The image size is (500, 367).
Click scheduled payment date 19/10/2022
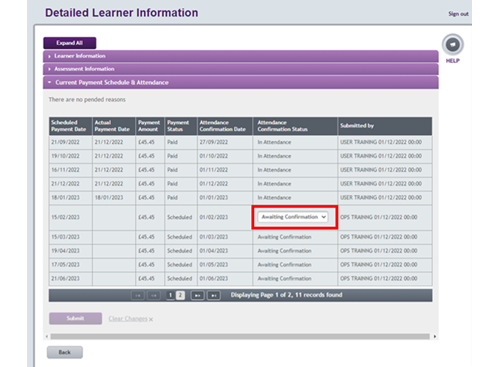pyautogui.click(x=65, y=156)
